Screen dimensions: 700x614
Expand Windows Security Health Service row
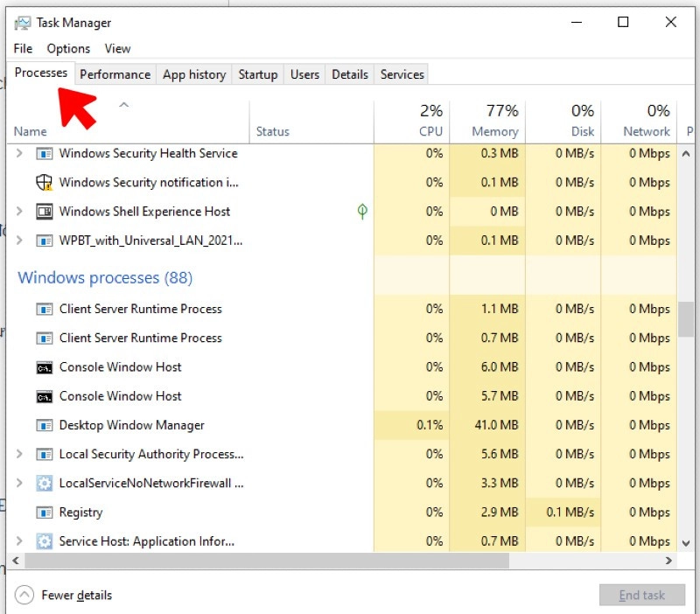tap(19, 154)
